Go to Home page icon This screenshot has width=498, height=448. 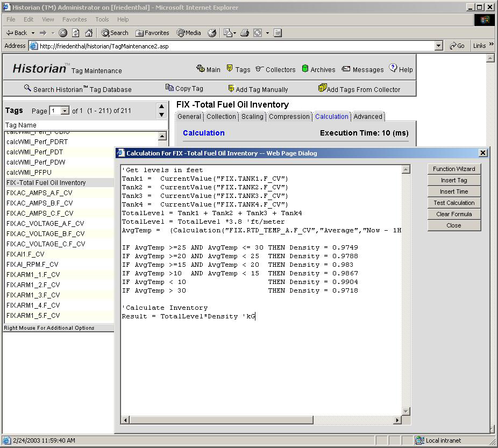point(89,33)
